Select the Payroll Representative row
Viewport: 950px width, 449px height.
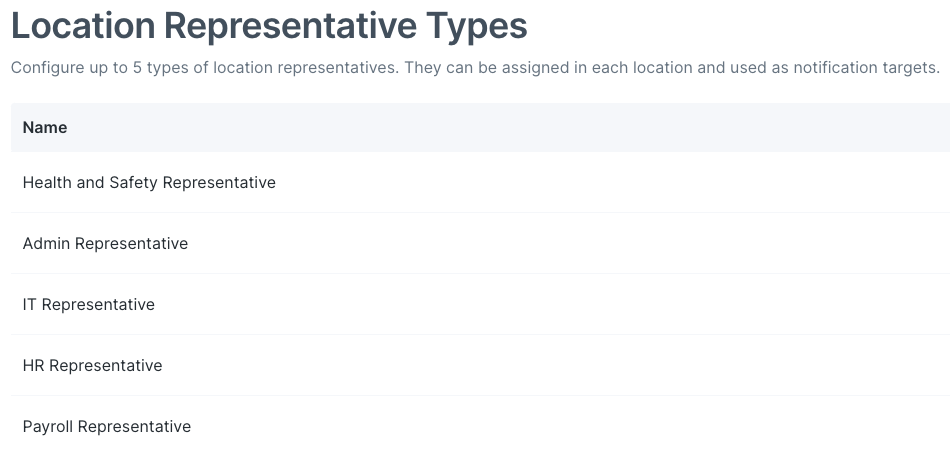480,423
